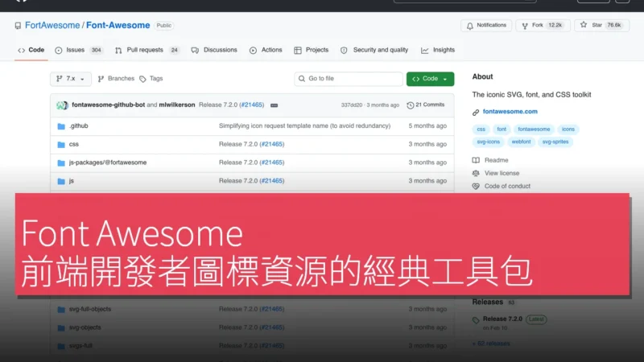Click the folder icon beside .github

click(x=61, y=126)
